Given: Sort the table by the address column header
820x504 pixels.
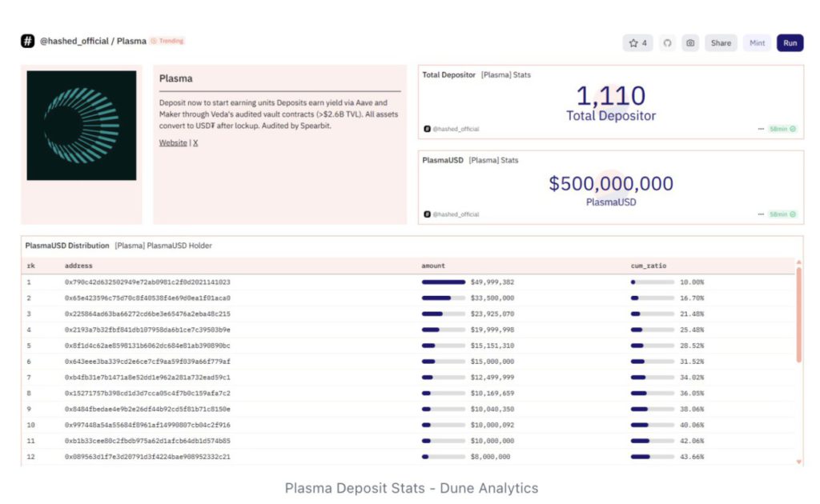Looking at the screenshot, I should [78, 266].
